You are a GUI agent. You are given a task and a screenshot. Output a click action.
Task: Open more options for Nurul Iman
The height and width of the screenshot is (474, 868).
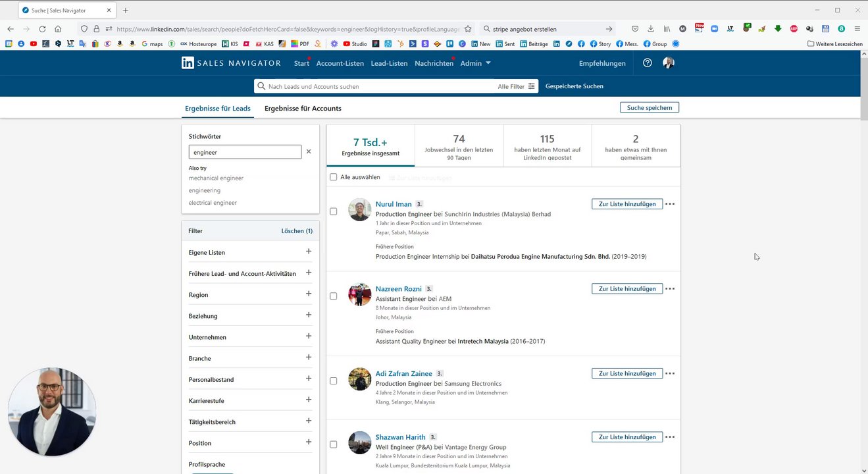(670, 204)
